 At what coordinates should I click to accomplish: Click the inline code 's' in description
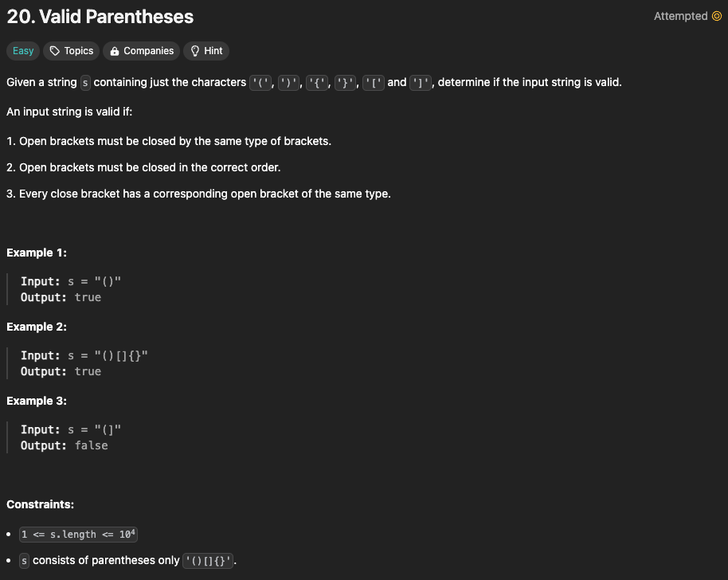85,83
